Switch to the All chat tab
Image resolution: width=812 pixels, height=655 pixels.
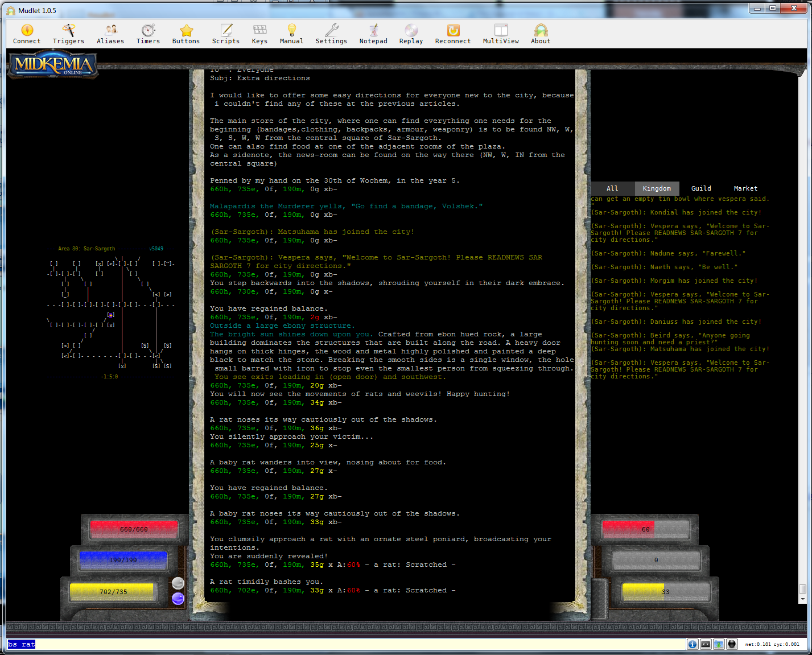point(612,188)
